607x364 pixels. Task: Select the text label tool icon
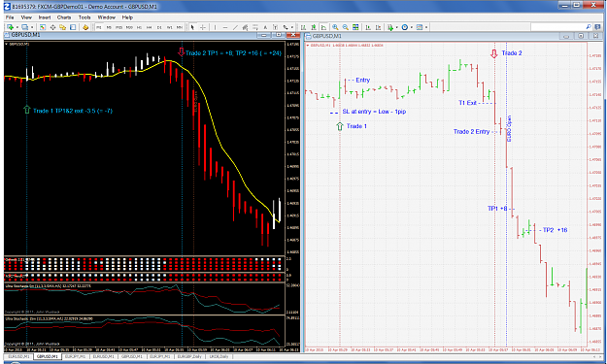(x=275, y=27)
